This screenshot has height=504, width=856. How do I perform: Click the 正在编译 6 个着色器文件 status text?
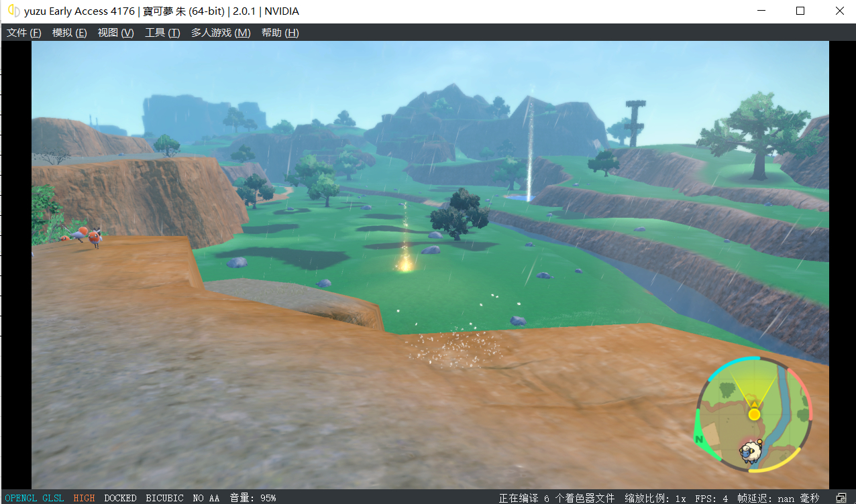coord(556,498)
